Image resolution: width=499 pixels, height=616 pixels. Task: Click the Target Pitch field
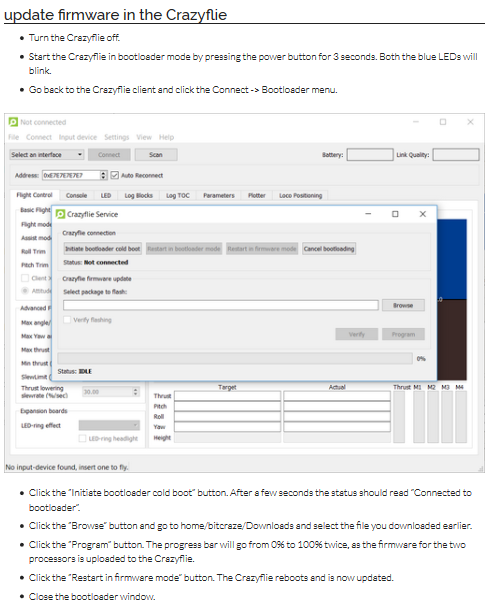tap(227, 406)
